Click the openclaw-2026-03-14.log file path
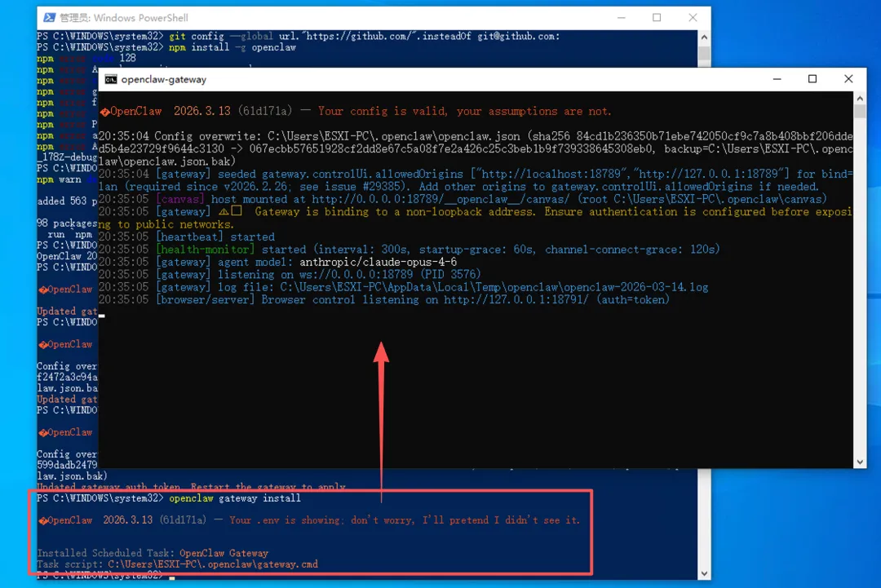The height and width of the screenshot is (588, 881). coord(494,287)
